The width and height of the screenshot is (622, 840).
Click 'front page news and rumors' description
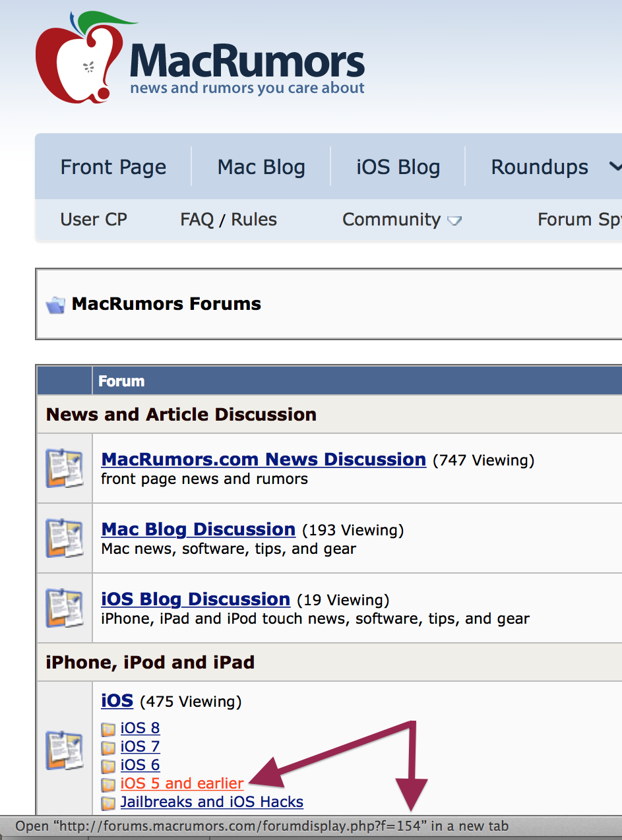204,479
